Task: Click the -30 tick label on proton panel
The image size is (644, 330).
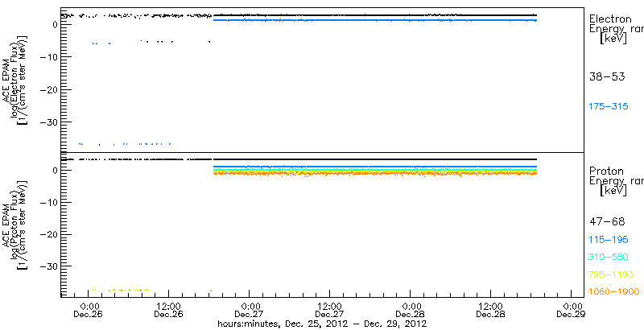Action: (x=47, y=266)
